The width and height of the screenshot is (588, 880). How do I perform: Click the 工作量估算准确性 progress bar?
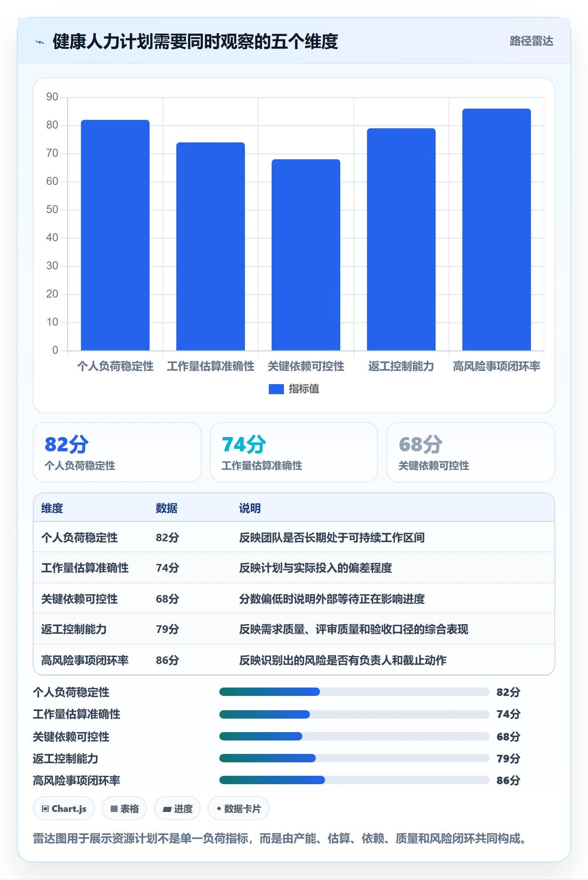354,714
